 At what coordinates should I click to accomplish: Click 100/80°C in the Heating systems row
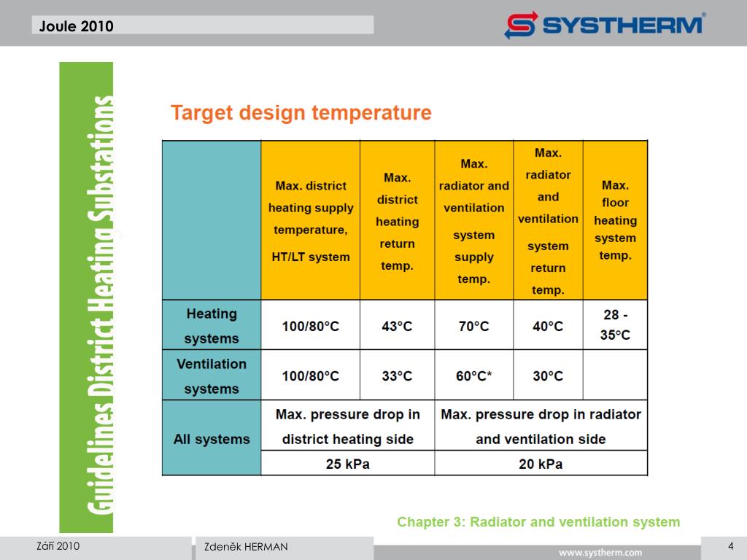(311, 326)
